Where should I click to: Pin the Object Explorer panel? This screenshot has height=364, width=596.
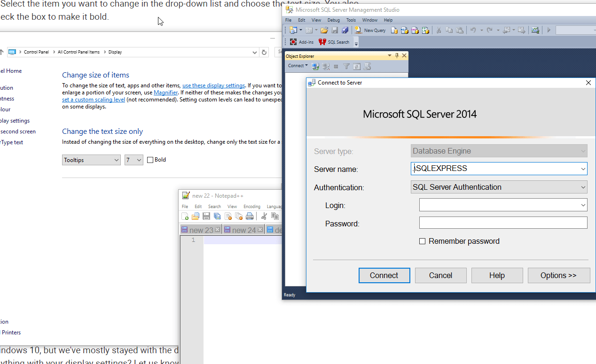pyautogui.click(x=396, y=55)
